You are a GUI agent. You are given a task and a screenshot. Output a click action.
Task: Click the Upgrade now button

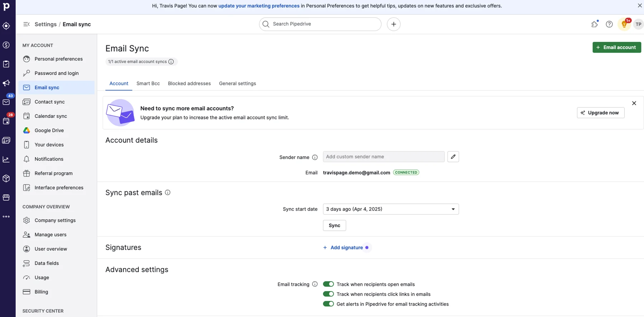[x=600, y=113]
